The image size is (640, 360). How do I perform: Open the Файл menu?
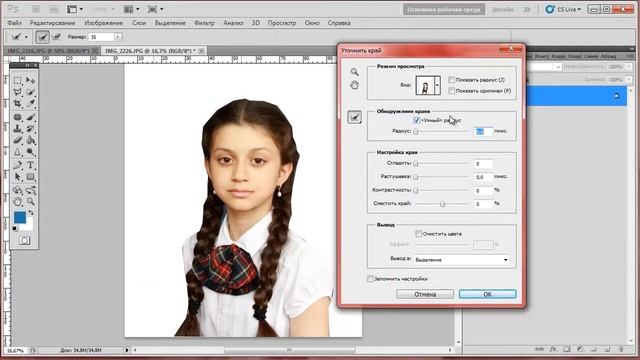click(x=15, y=23)
